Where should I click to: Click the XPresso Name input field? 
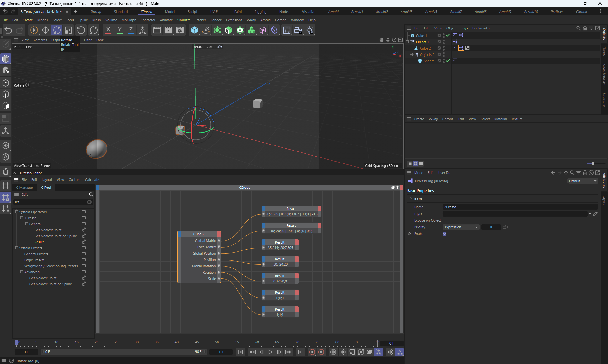tap(519, 207)
